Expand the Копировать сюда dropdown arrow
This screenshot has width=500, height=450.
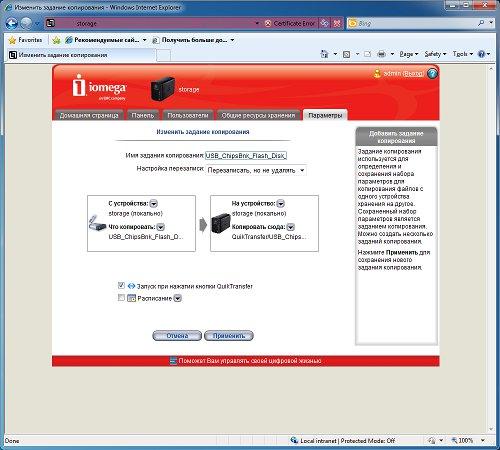coord(291,227)
